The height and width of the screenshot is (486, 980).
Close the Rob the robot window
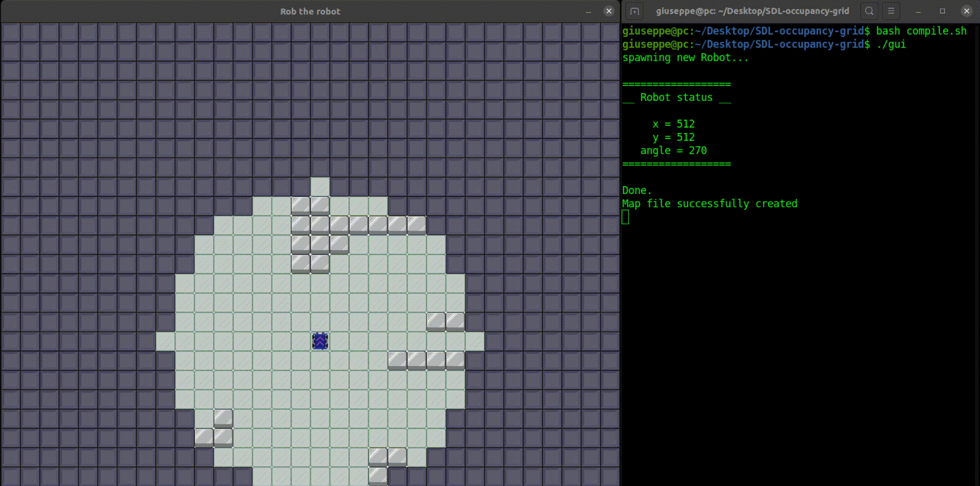pyautogui.click(x=609, y=11)
